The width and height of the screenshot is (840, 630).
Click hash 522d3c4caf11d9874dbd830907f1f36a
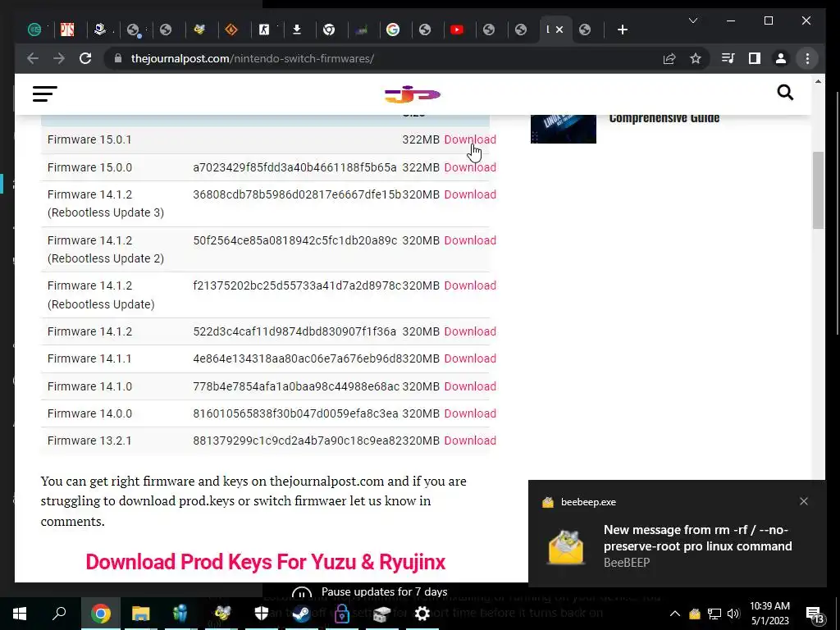pos(294,331)
